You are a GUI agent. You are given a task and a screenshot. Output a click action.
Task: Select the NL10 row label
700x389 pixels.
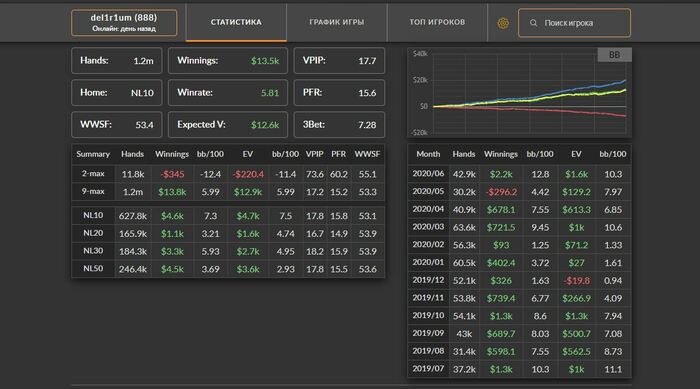click(93, 216)
